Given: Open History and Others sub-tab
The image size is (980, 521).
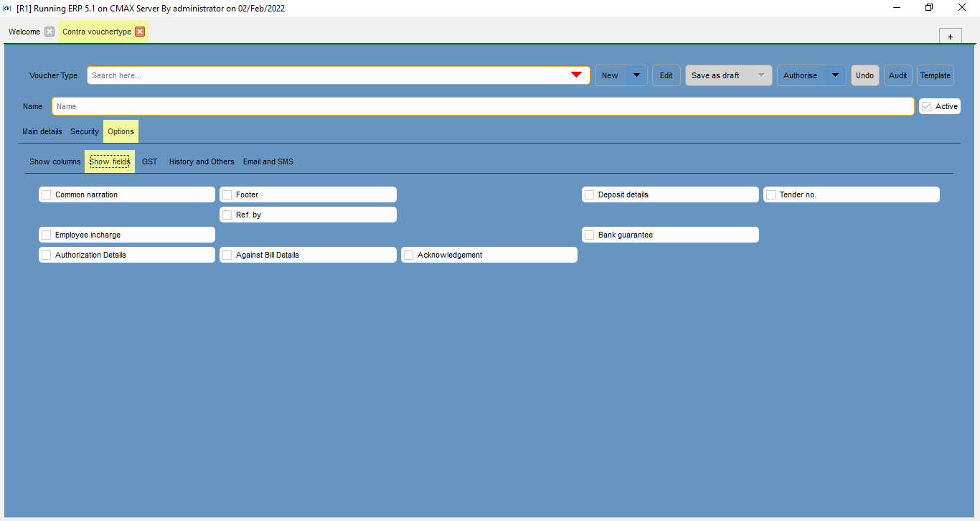Looking at the screenshot, I should [202, 161].
